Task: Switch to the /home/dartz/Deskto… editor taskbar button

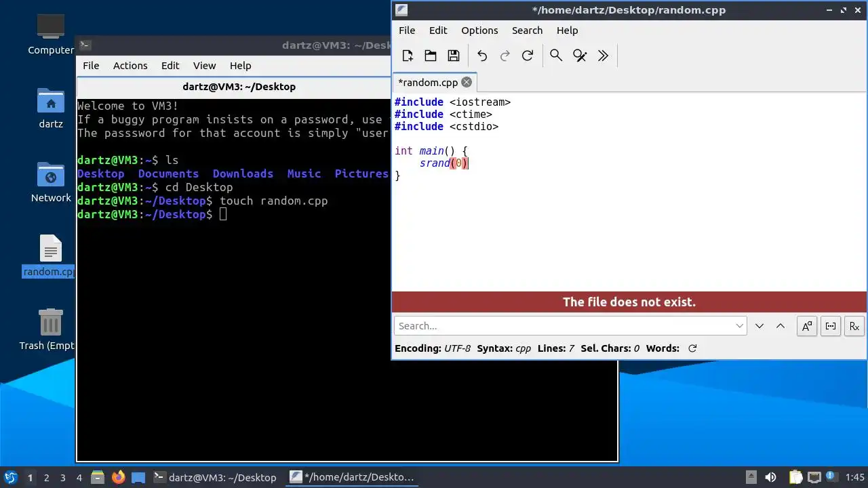Action: click(x=353, y=477)
